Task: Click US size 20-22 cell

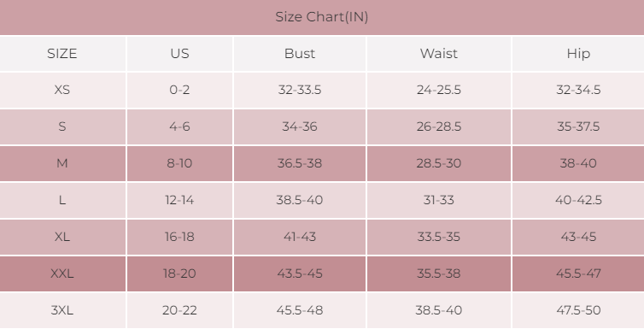Action: point(179,310)
